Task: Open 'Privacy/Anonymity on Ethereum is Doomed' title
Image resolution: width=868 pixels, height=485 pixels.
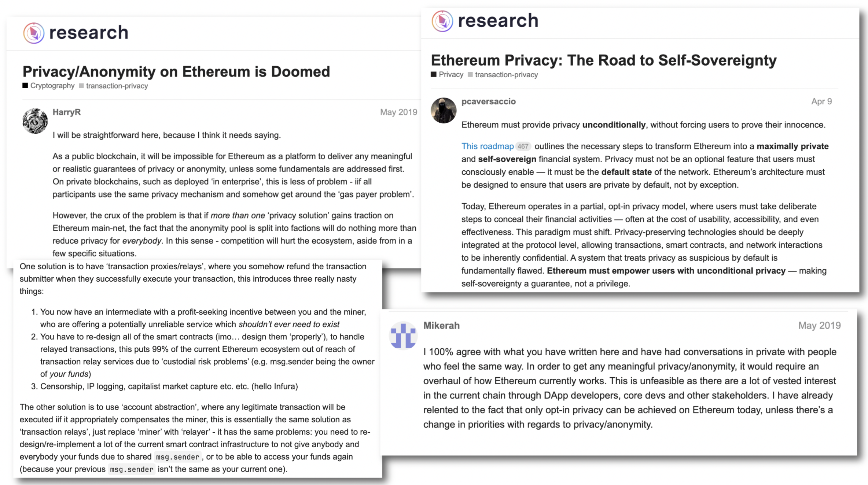Action: (x=176, y=71)
